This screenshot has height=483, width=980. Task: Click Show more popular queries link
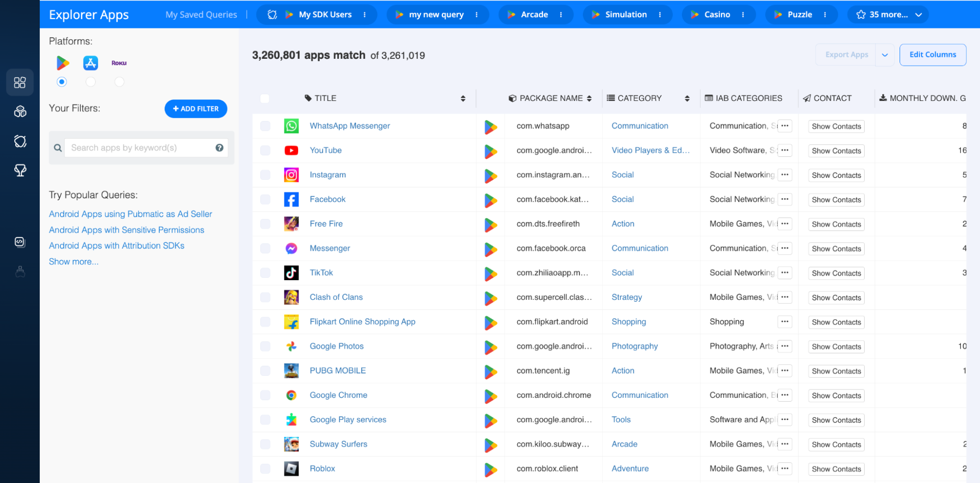tap(74, 262)
